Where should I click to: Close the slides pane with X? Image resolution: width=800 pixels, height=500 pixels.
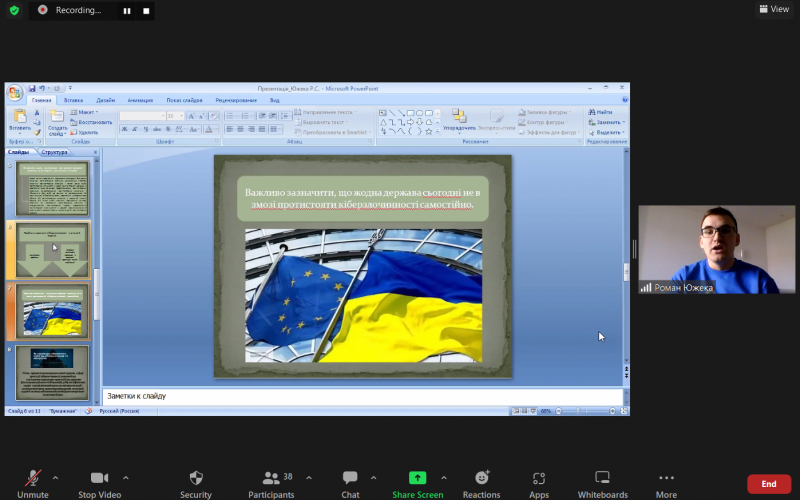pos(95,152)
